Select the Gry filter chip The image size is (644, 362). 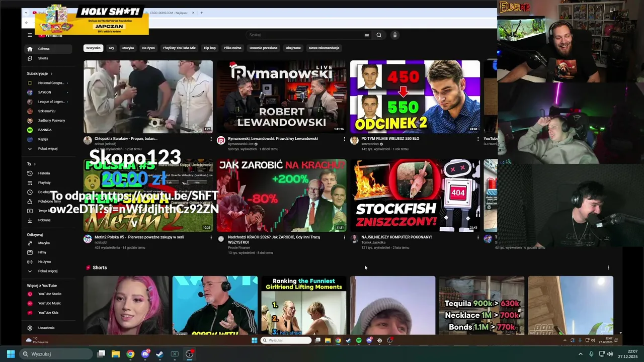(111, 48)
